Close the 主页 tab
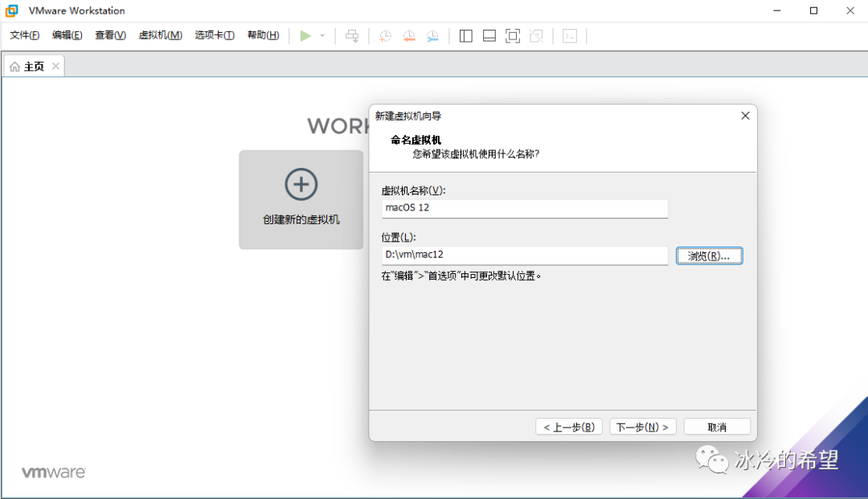 [x=55, y=66]
